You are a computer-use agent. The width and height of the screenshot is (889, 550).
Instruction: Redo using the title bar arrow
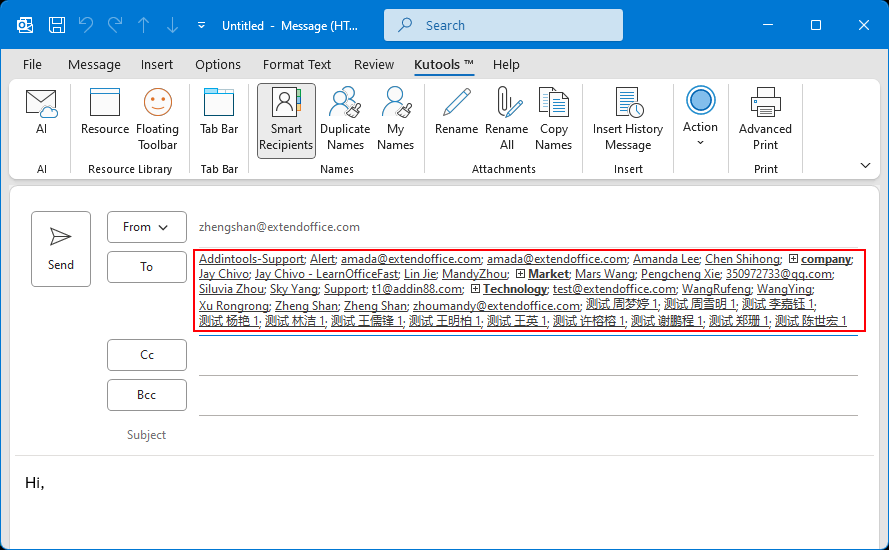[115, 25]
